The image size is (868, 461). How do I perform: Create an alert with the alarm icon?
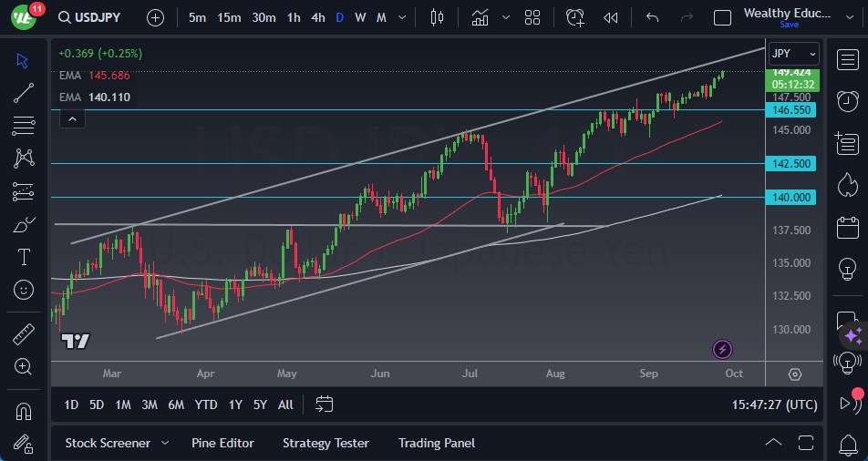pyautogui.click(x=574, y=17)
